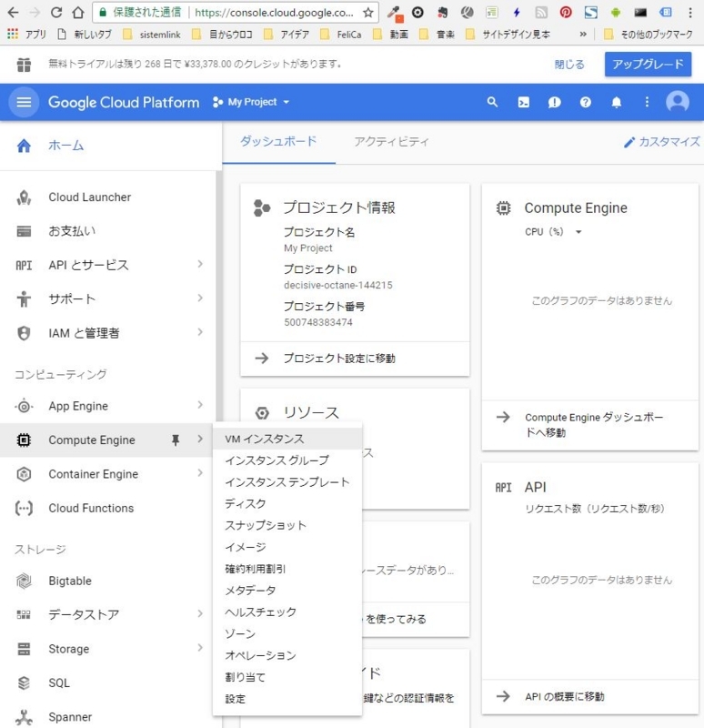Open the hamburger navigation menu

[25, 102]
